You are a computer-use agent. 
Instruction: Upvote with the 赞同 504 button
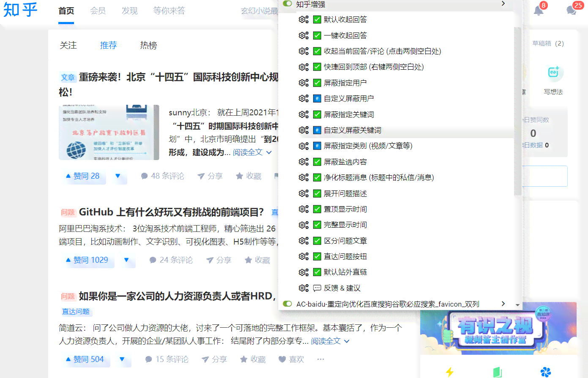[85, 359]
